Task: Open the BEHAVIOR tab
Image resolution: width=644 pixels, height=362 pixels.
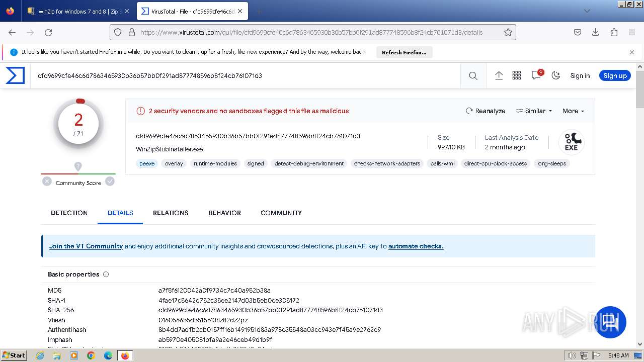Action: (x=224, y=213)
